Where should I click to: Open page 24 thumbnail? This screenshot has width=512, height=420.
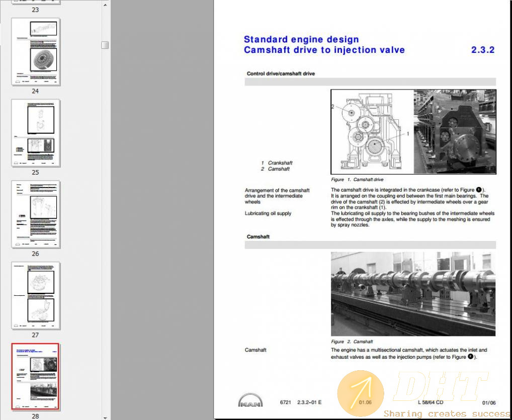pyautogui.click(x=36, y=52)
